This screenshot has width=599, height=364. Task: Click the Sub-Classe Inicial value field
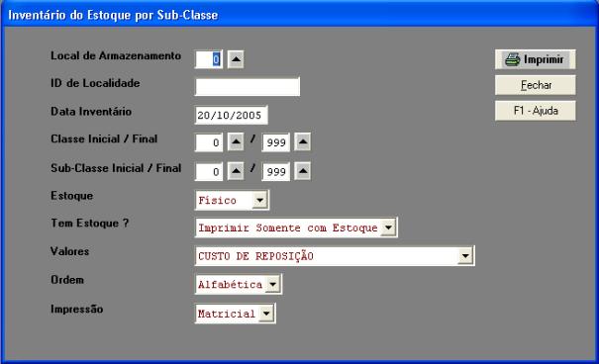coord(209,171)
